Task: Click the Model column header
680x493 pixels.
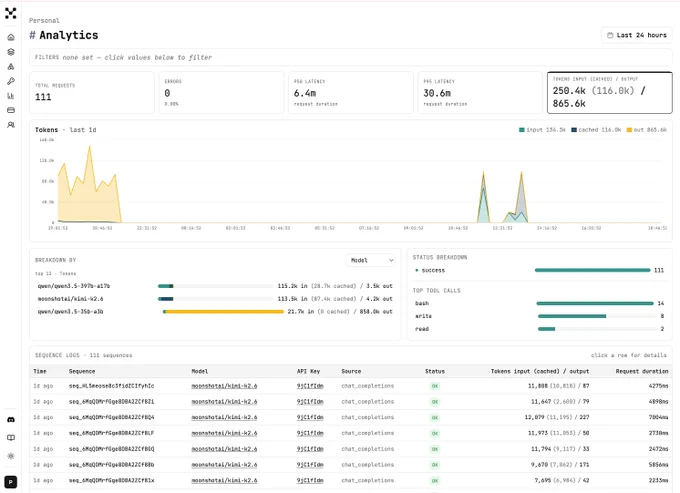Action: point(199,371)
